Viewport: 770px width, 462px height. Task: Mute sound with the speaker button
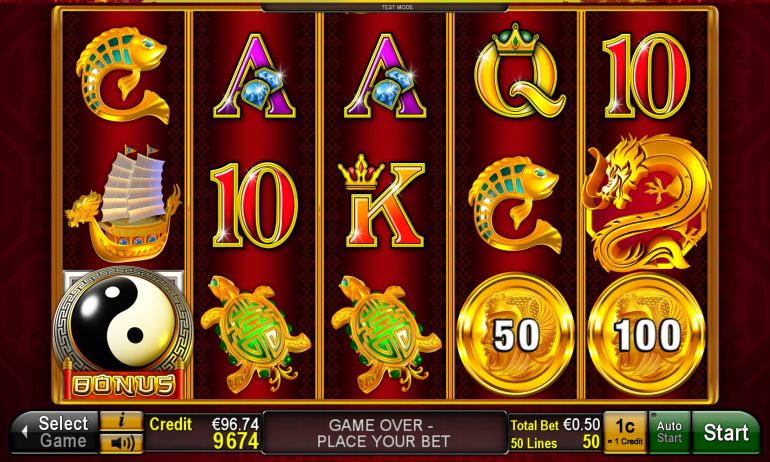coord(122,443)
